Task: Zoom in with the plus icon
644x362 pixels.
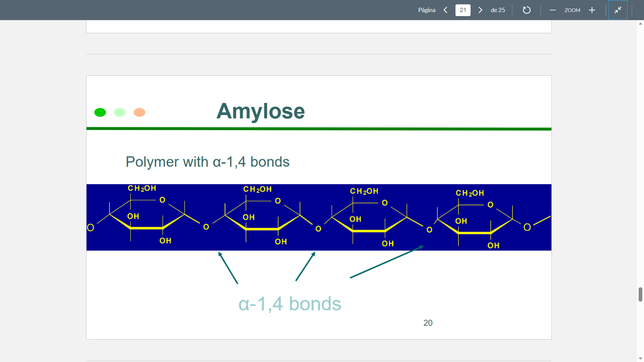Action: pyautogui.click(x=592, y=10)
